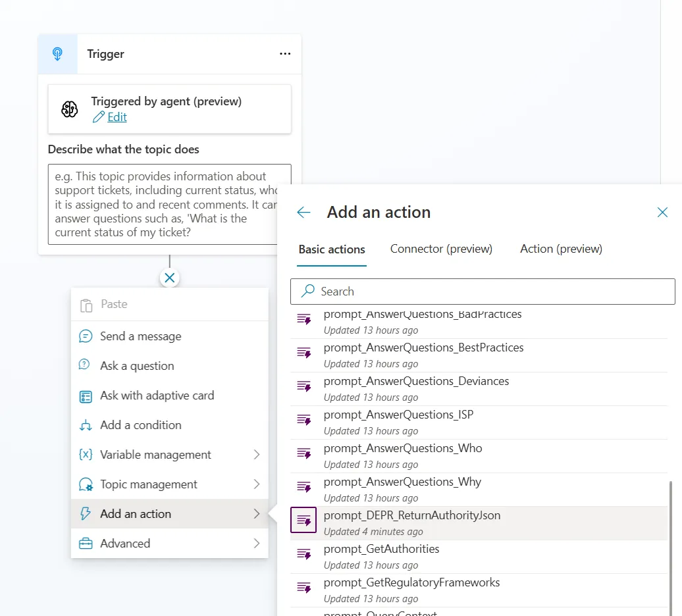
Task: Click the Trigger node lightbulb icon
Action: click(x=57, y=54)
